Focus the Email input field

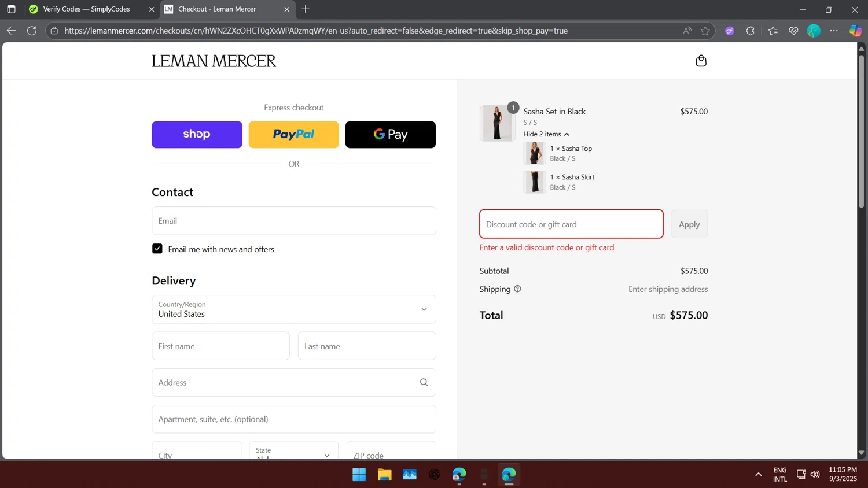[294, 221]
